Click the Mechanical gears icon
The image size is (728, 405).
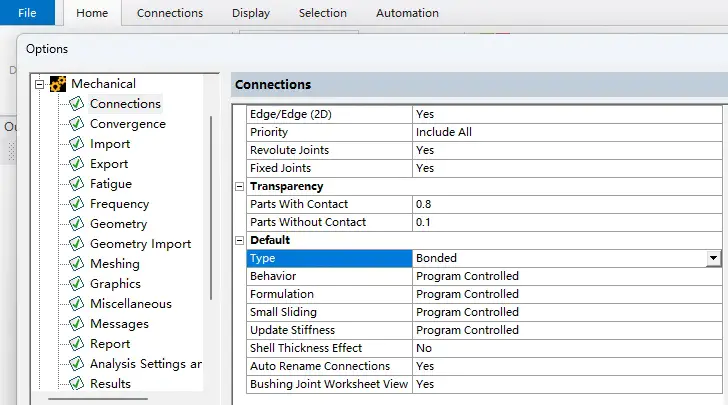click(x=58, y=84)
